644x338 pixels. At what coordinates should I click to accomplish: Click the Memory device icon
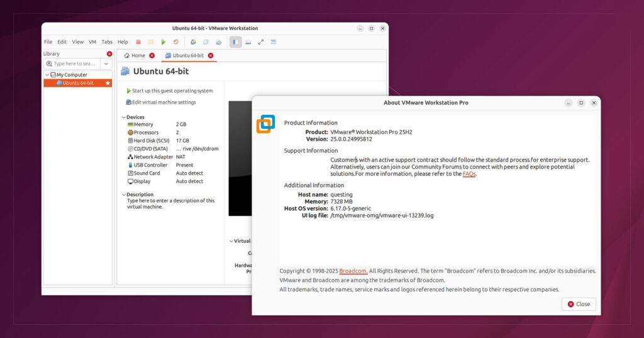click(130, 124)
